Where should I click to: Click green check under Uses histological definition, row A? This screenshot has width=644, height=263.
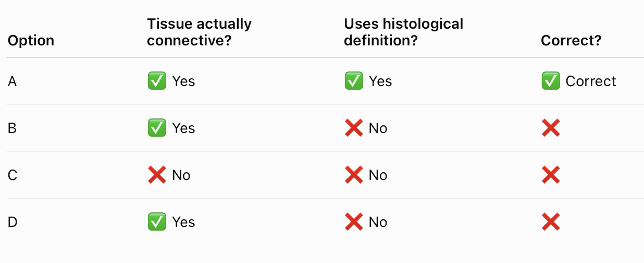click(354, 81)
